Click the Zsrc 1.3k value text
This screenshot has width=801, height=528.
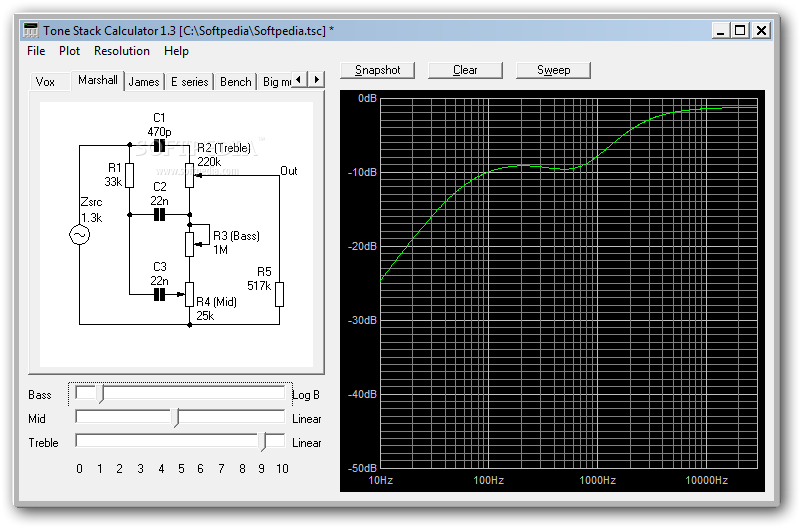pyautogui.click(x=91, y=218)
